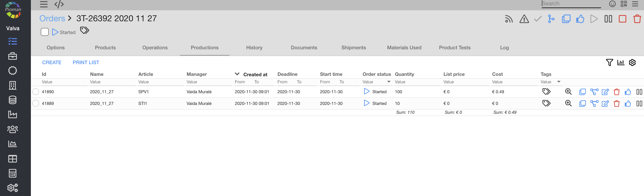The width and height of the screenshot is (644, 196).
Task: Click the Orders breadcrumb link
Action: (x=52, y=18)
